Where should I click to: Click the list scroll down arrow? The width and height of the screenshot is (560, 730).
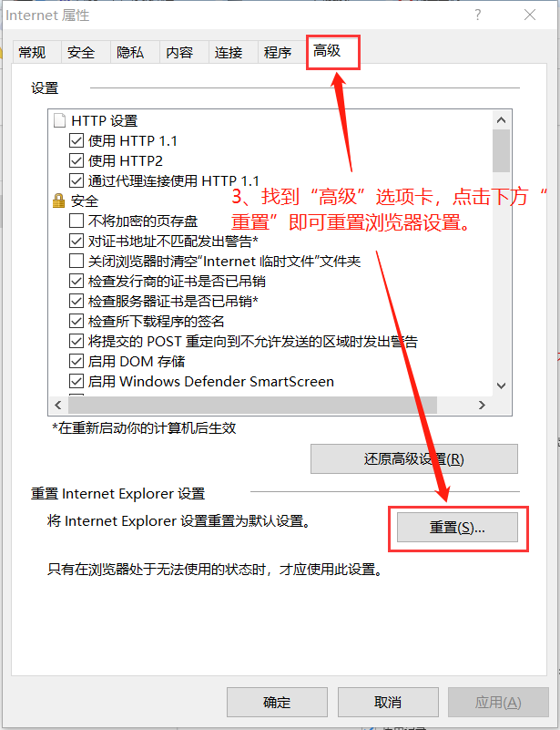coord(501,386)
